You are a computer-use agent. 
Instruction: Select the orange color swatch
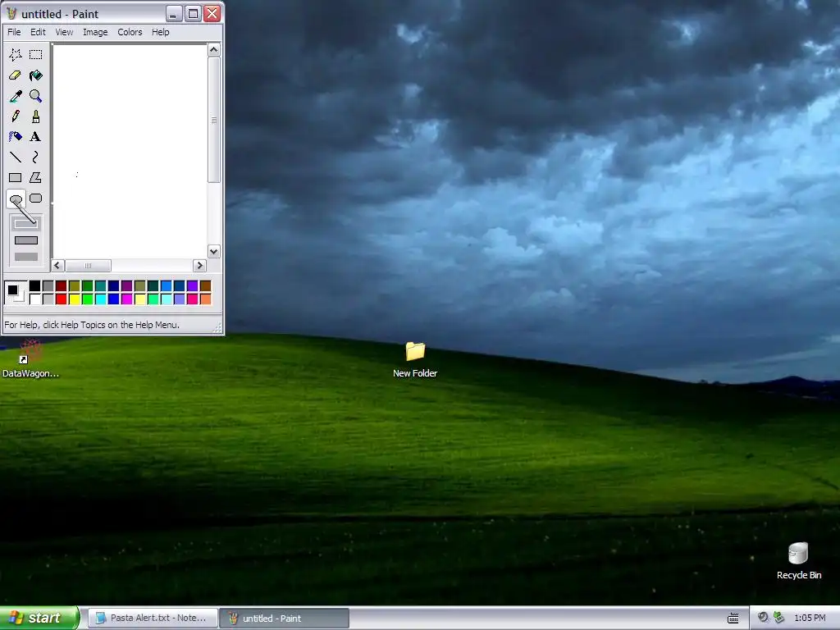click(x=206, y=299)
